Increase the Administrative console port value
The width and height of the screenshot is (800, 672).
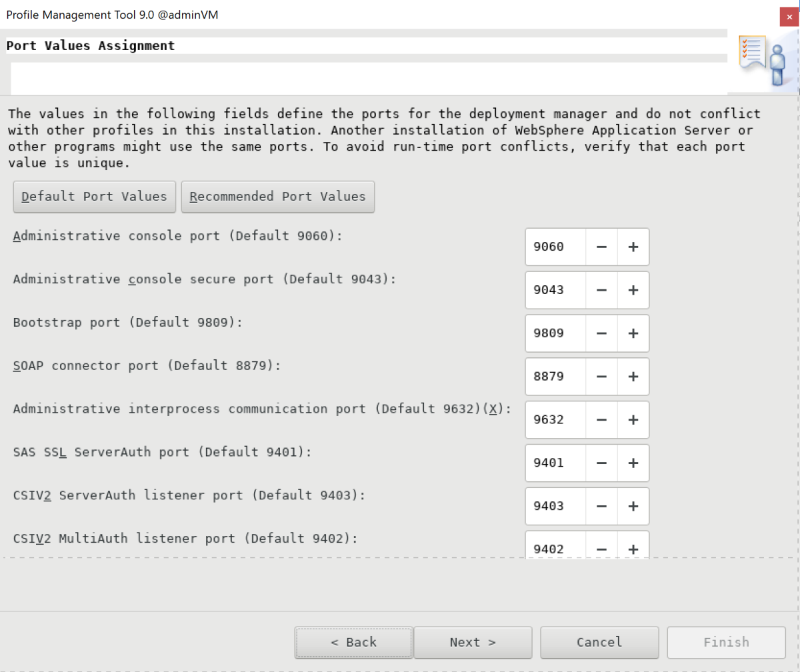[633, 247]
